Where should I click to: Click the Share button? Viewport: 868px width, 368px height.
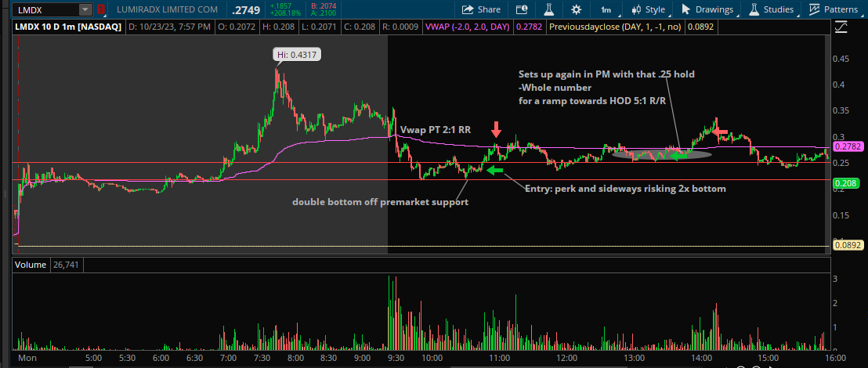(x=481, y=9)
